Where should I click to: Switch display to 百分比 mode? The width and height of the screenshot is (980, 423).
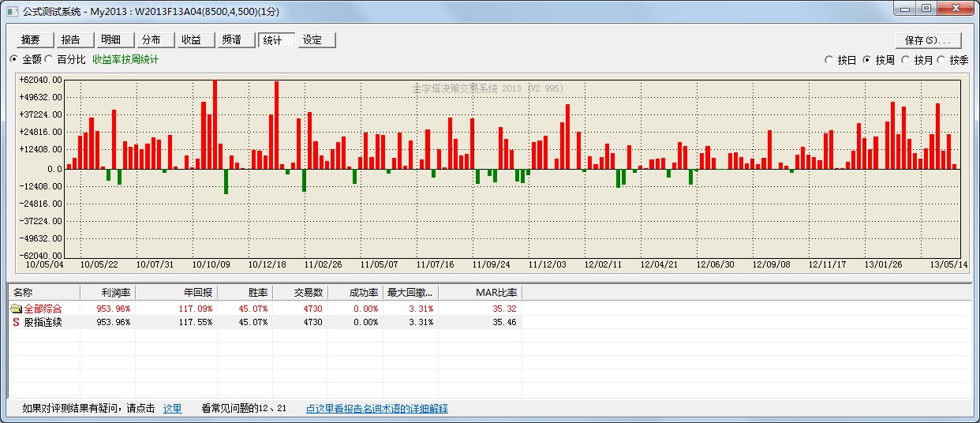49,60
